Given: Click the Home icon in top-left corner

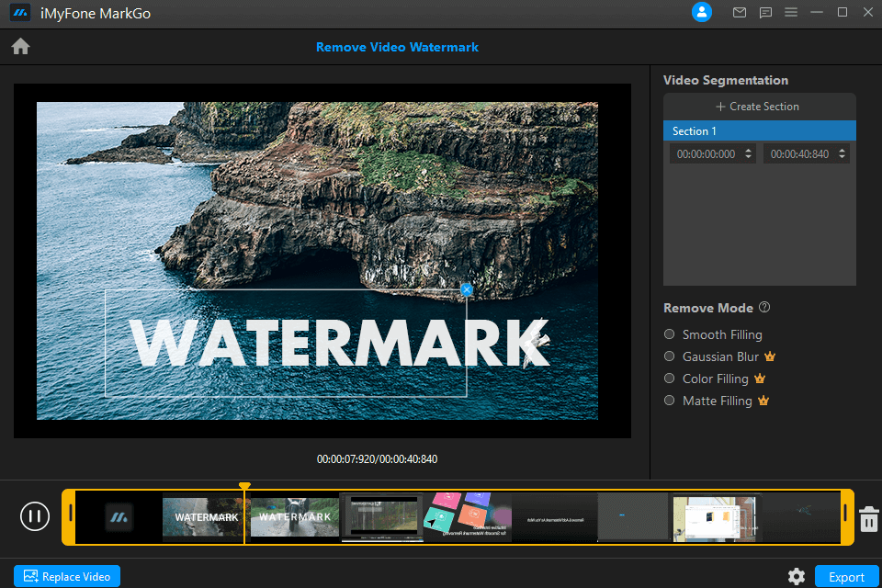Looking at the screenshot, I should click(x=20, y=46).
